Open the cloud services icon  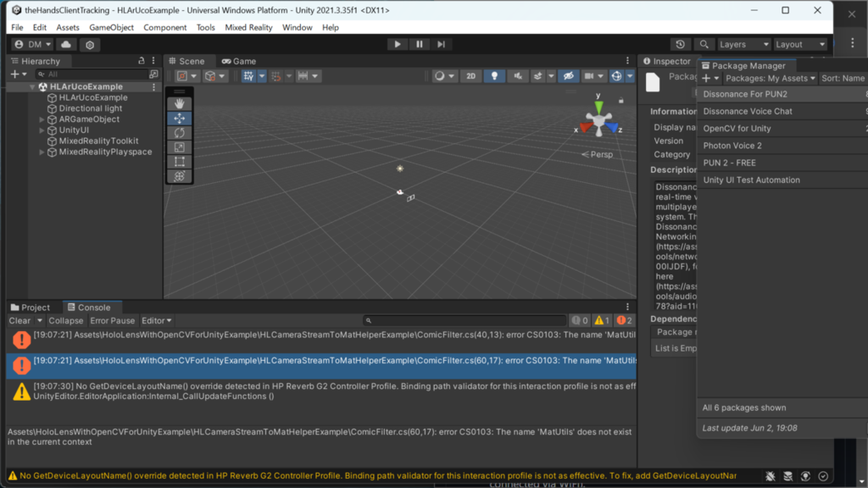coord(66,44)
